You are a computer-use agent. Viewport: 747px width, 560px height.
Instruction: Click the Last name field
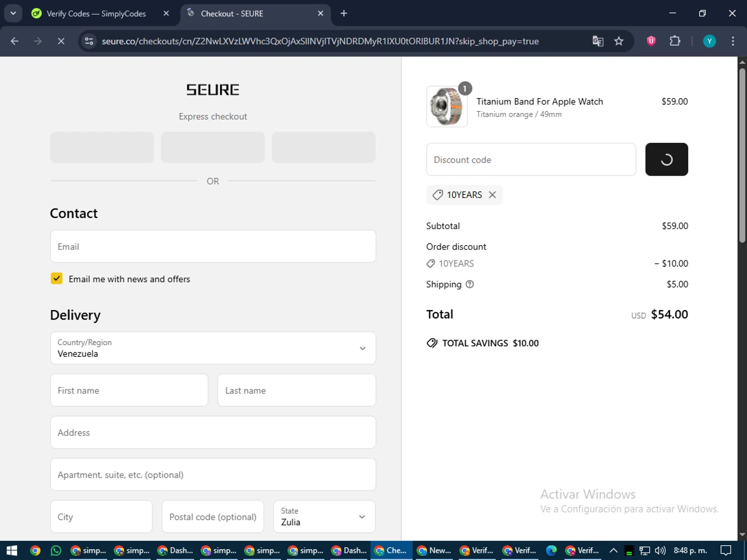297,390
